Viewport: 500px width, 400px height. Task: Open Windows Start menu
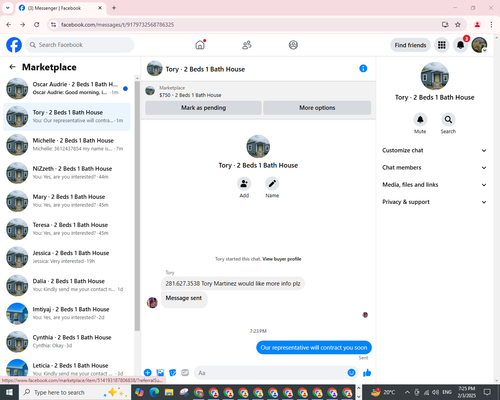pos(9,392)
